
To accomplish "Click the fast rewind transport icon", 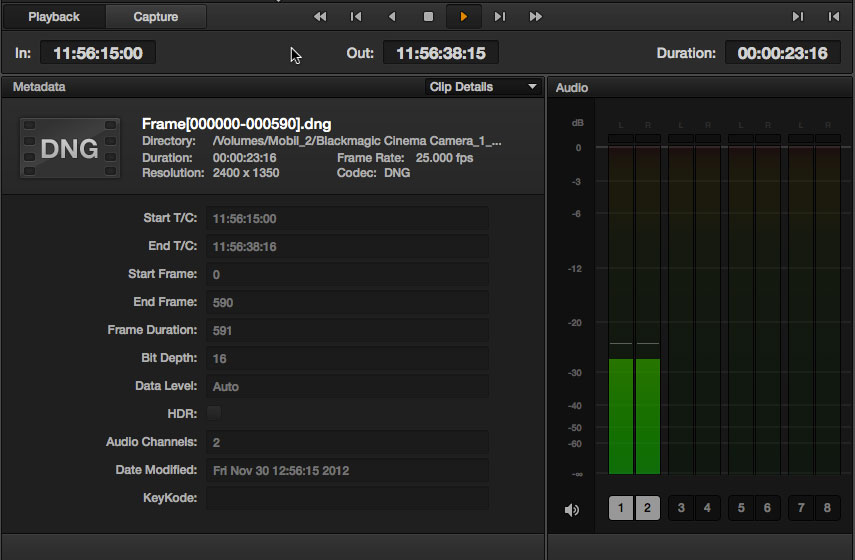I will [320, 17].
